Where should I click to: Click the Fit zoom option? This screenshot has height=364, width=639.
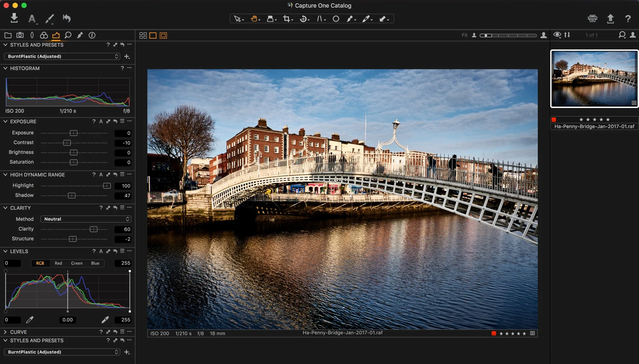[x=464, y=35]
